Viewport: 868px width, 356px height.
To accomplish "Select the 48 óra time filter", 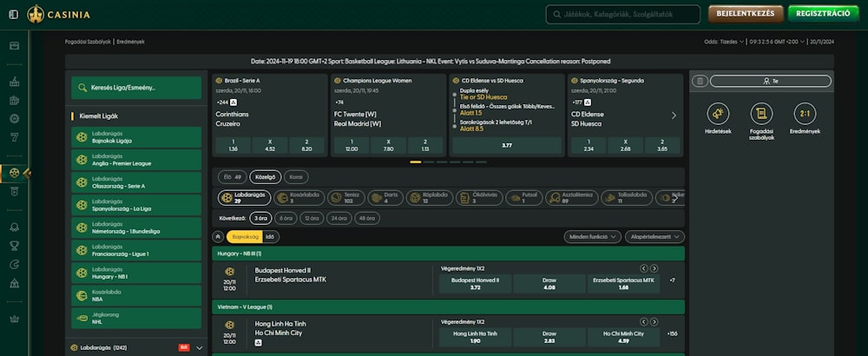I will click(x=367, y=218).
